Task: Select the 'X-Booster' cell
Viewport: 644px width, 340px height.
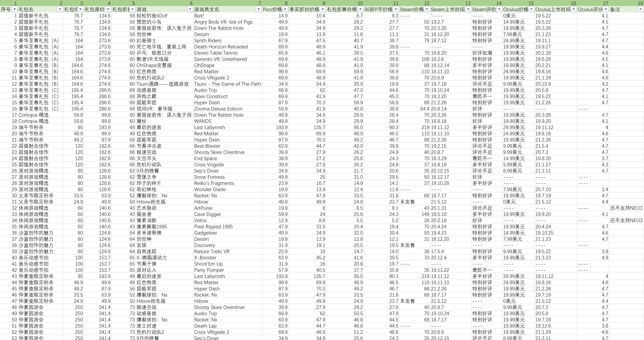Action: click(228, 258)
